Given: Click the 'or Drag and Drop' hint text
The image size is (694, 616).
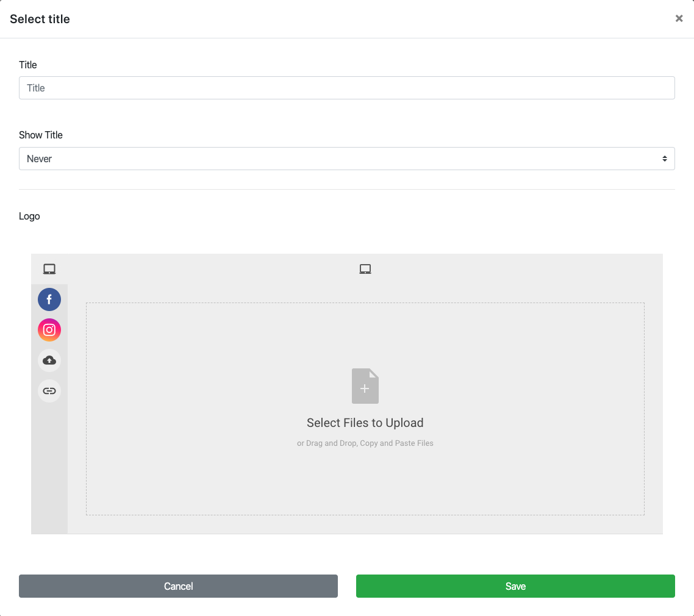Looking at the screenshot, I should tap(365, 443).
